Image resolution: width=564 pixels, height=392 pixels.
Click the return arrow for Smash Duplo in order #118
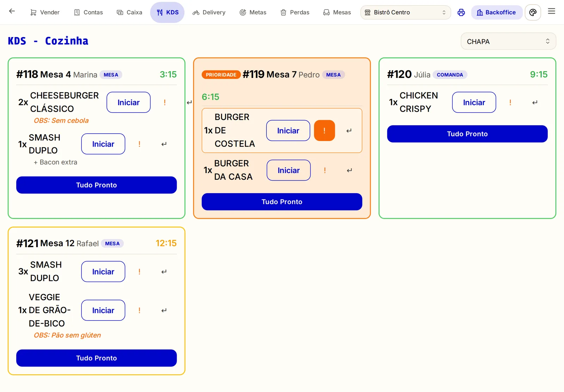(x=164, y=144)
